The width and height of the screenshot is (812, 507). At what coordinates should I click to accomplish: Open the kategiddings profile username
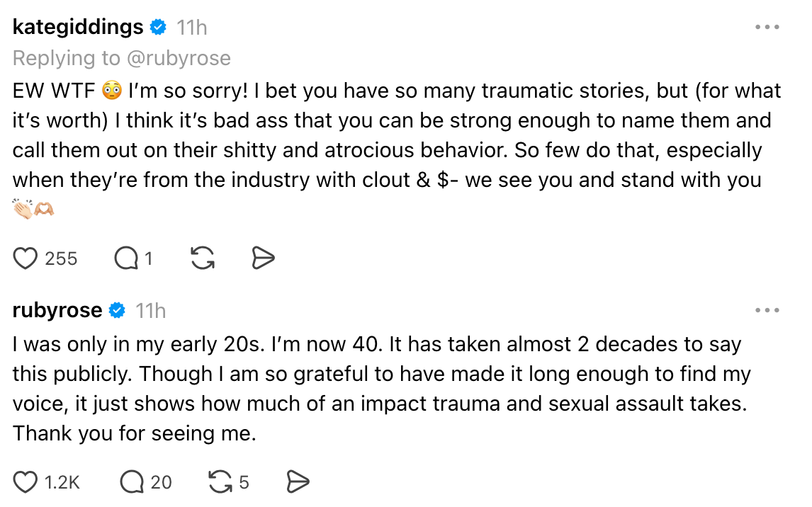[78, 28]
